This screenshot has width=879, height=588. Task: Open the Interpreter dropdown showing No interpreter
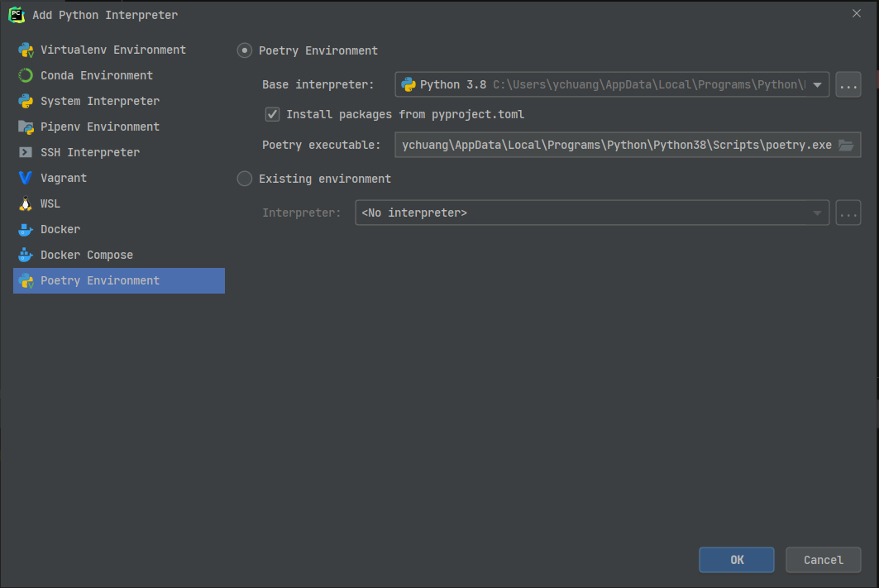click(x=591, y=213)
